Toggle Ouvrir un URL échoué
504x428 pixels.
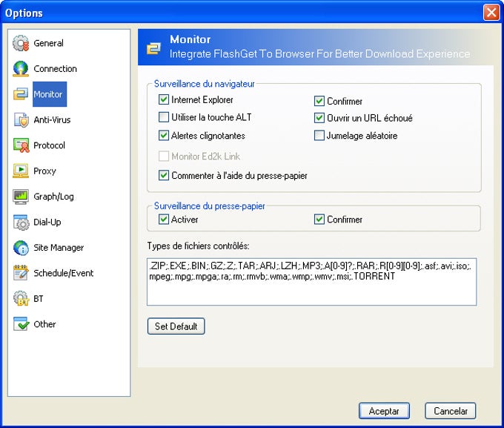[x=319, y=118]
